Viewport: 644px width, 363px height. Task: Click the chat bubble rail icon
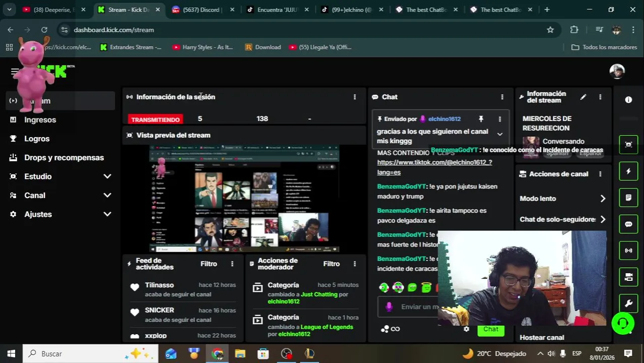pyautogui.click(x=628, y=224)
